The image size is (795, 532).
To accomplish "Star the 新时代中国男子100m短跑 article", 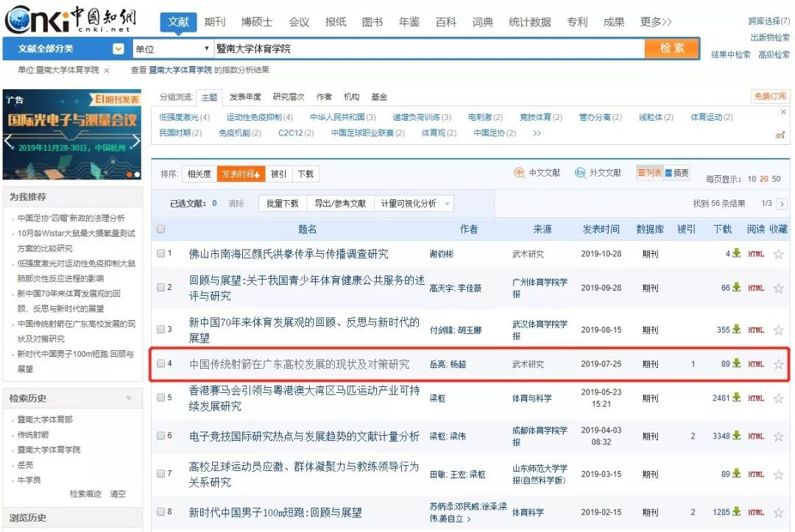I will coord(778,512).
